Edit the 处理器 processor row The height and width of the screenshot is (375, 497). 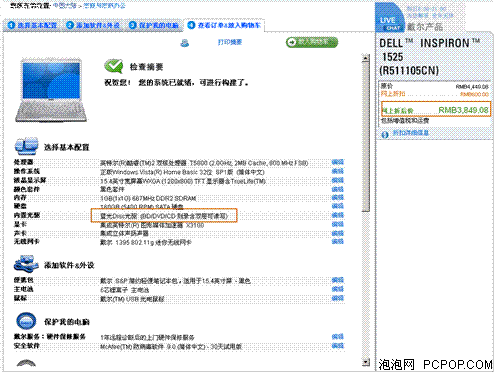[338, 162]
